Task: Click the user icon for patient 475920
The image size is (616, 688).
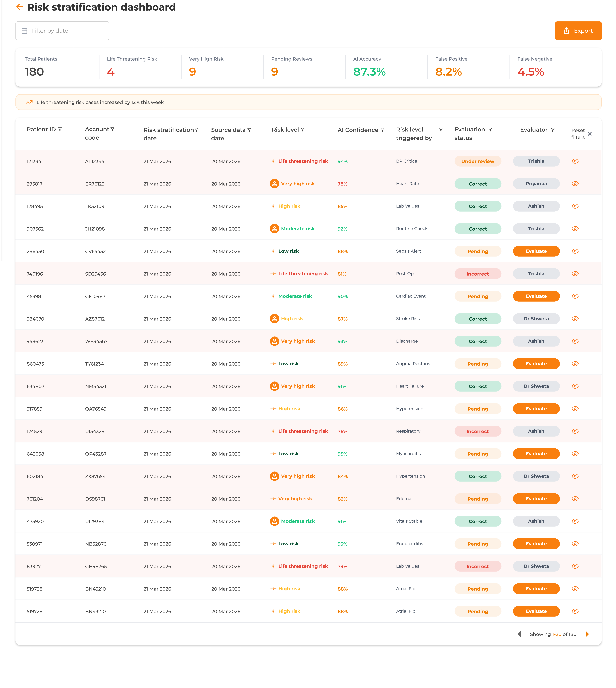Action: click(274, 521)
